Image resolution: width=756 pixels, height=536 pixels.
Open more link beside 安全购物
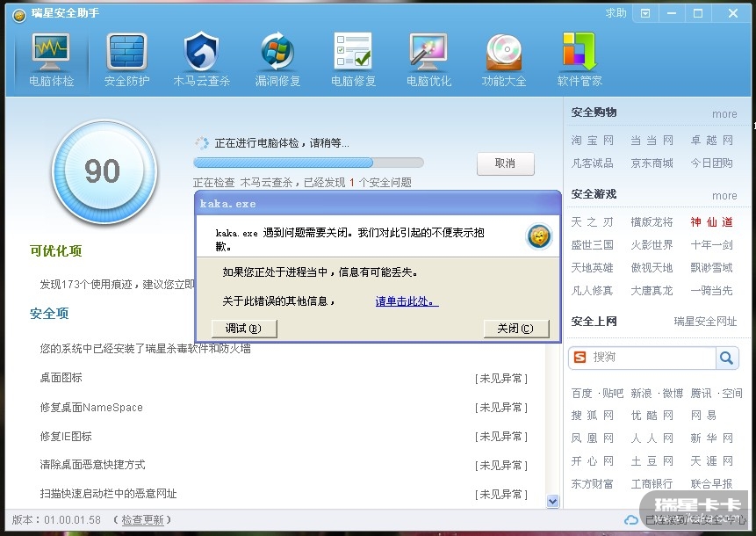point(724,114)
